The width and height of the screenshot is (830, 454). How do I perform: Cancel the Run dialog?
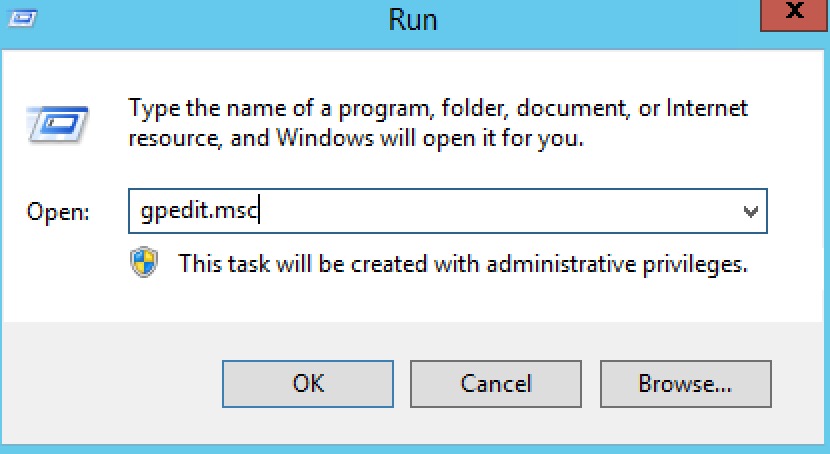(x=496, y=383)
